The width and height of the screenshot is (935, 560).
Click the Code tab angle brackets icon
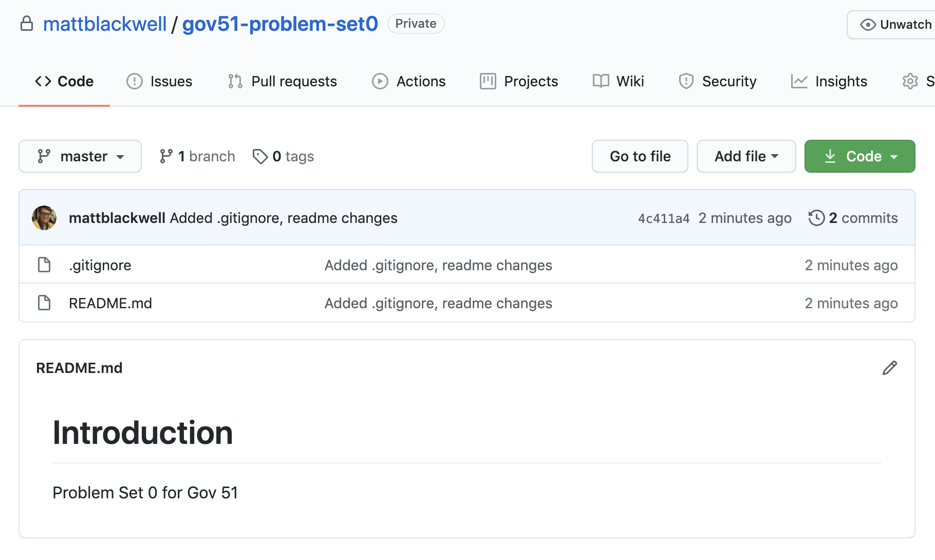click(x=43, y=81)
